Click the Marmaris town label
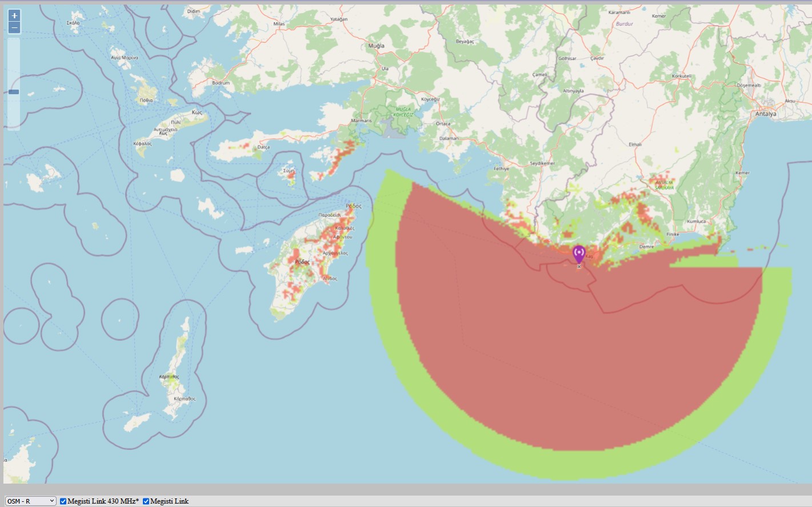 tap(361, 120)
